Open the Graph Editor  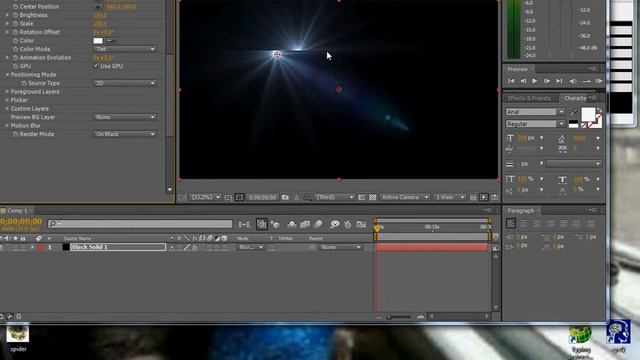[361, 224]
